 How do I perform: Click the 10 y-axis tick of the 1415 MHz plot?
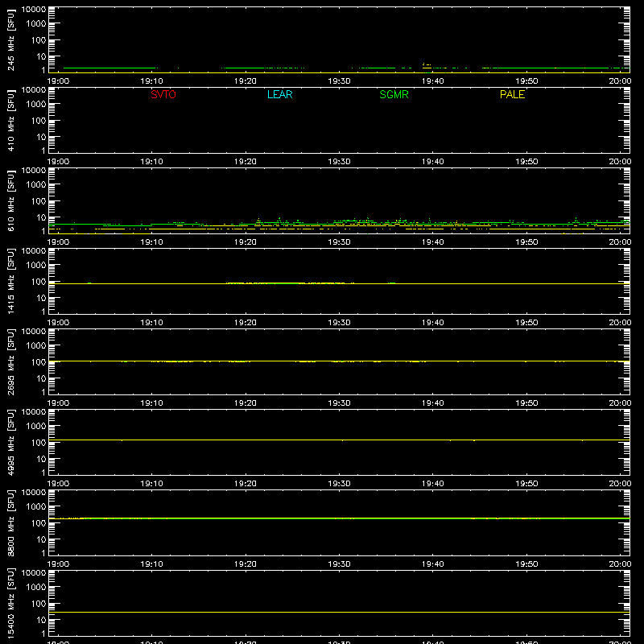point(42,298)
